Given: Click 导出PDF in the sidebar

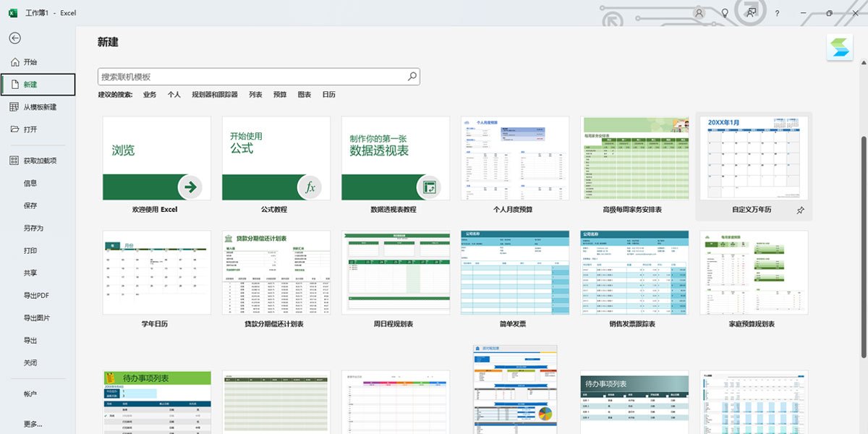Looking at the screenshot, I should [x=35, y=296].
